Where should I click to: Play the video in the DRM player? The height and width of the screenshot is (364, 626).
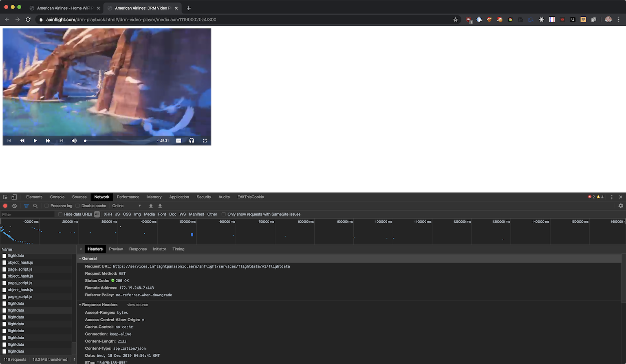click(35, 140)
